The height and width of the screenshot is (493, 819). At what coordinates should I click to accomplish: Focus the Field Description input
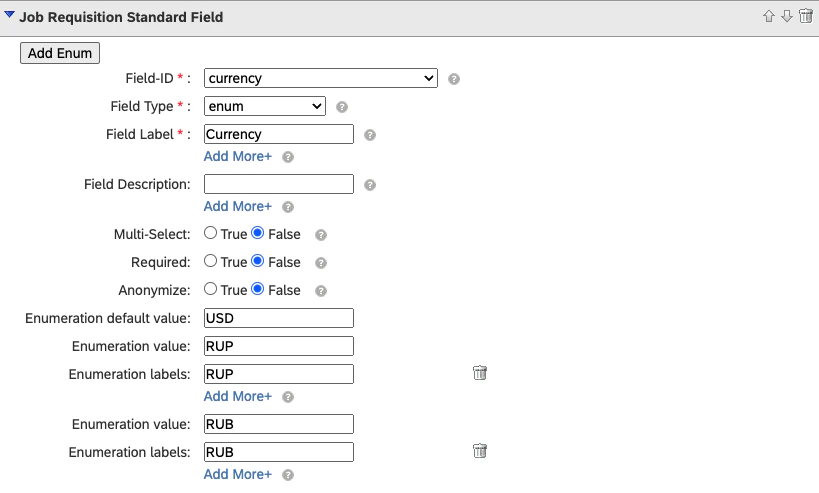(279, 184)
